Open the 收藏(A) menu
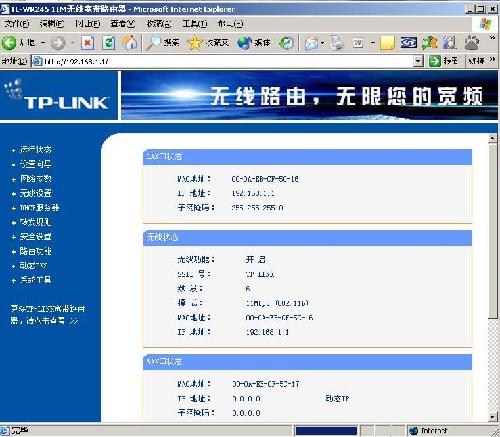The image size is (500, 437). (159, 24)
